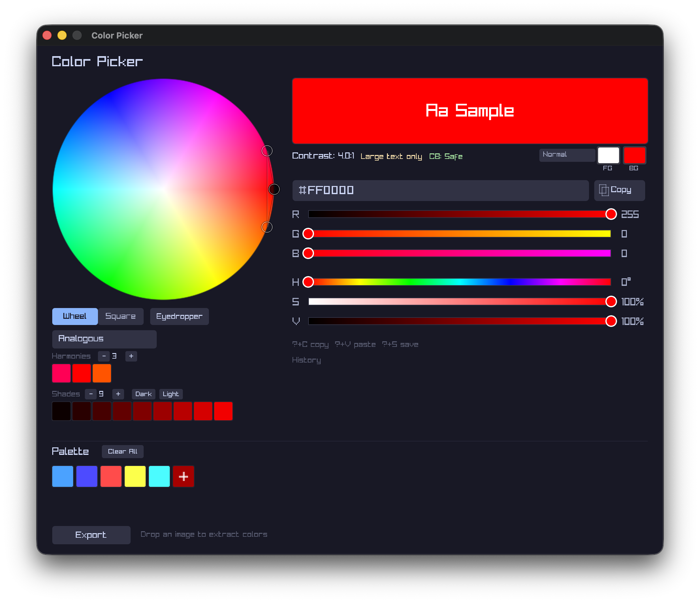
Task: Select the Light shades option
Action: pyautogui.click(x=171, y=394)
